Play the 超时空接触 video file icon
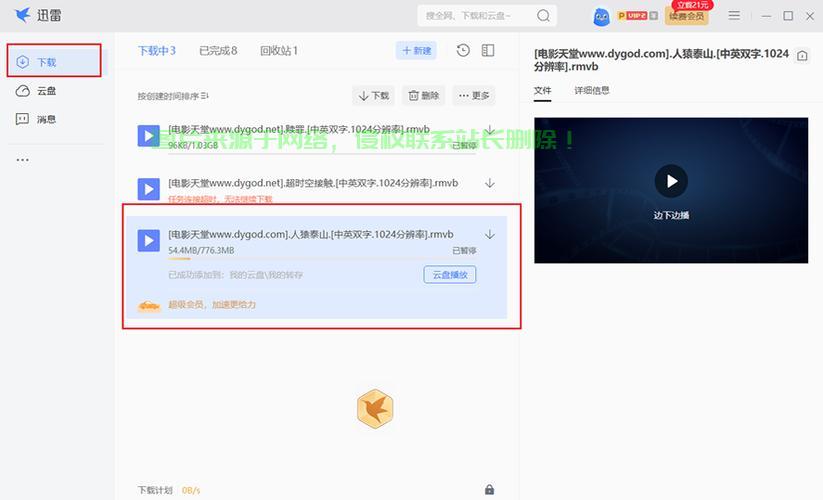Image resolution: width=823 pixels, height=500 pixels. click(149, 189)
